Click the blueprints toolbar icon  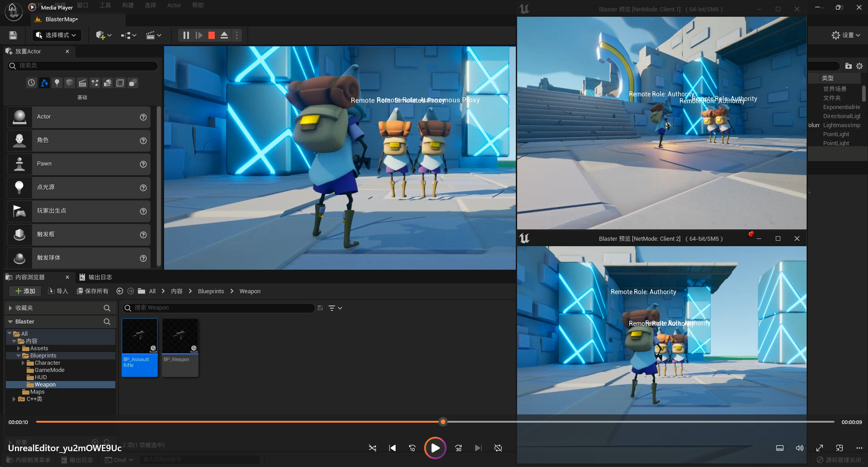pyautogui.click(x=129, y=35)
